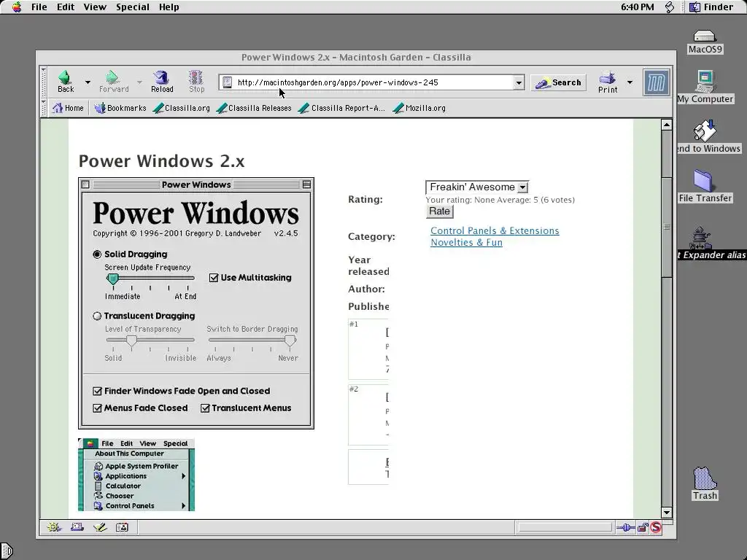Toggle the Translucent Menus checkbox
This screenshot has width=747, height=560.
tap(205, 408)
